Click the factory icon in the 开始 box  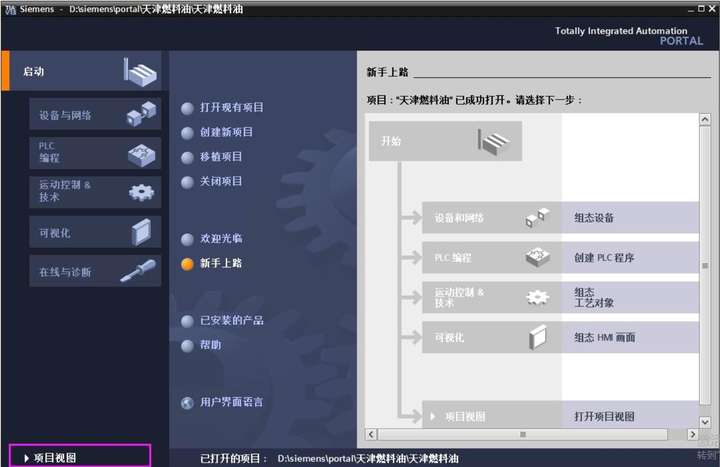click(494, 141)
